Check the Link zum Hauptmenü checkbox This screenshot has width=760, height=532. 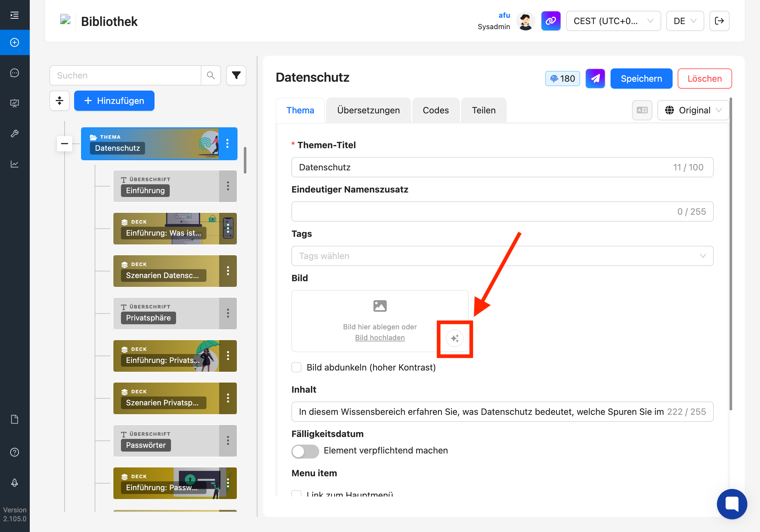point(296,494)
